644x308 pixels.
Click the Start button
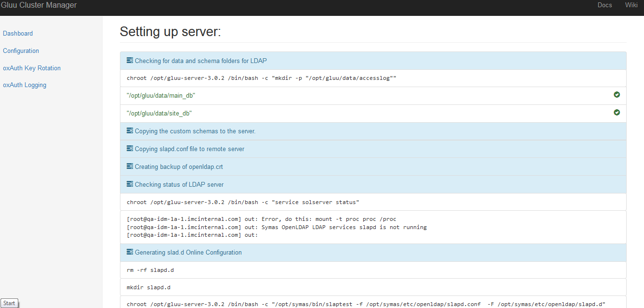click(x=9, y=303)
